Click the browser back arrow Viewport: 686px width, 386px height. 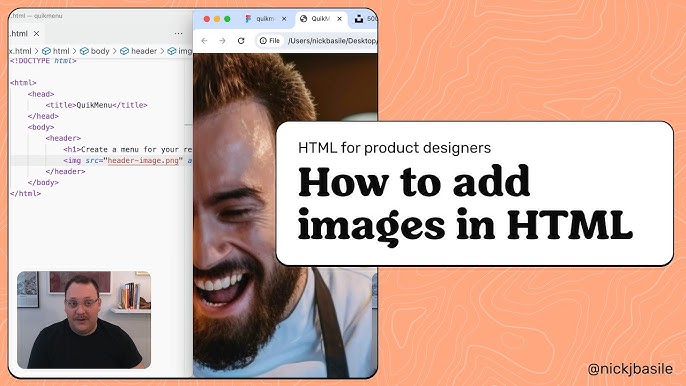(x=204, y=41)
